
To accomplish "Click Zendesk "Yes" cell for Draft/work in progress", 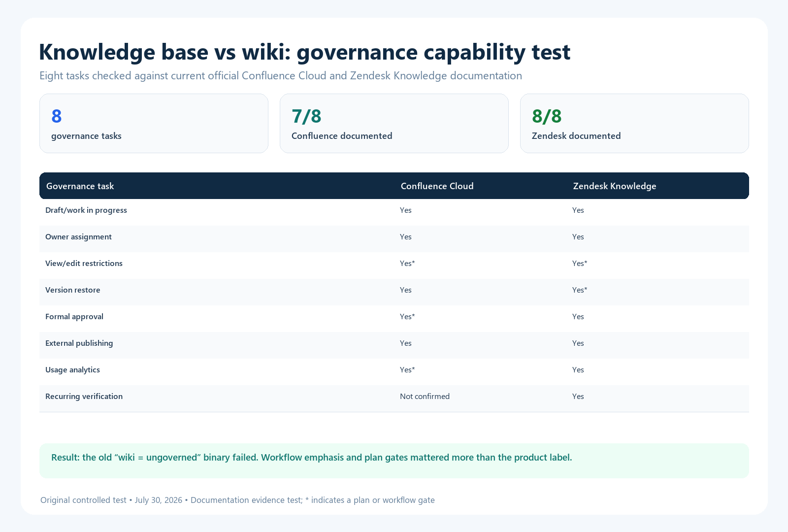I will pyautogui.click(x=578, y=210).
